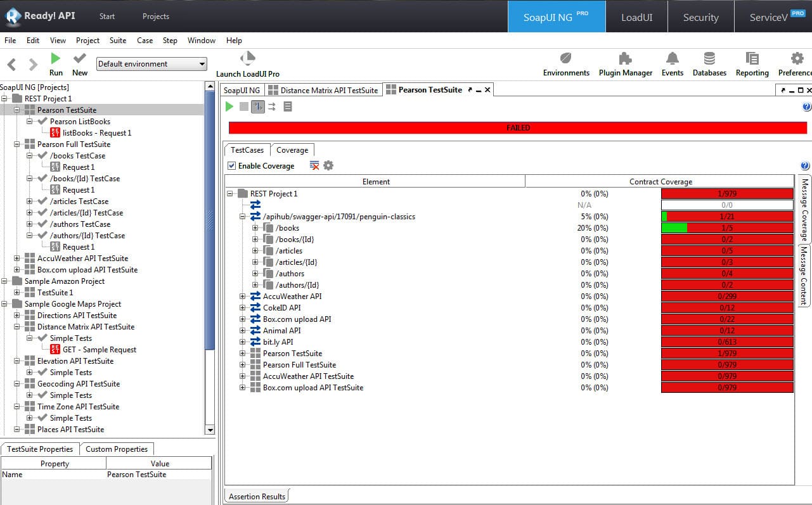Viewport: 812px width, 505px height.
Task: Switch to parallel test case execution
Action: pos(272,106)
